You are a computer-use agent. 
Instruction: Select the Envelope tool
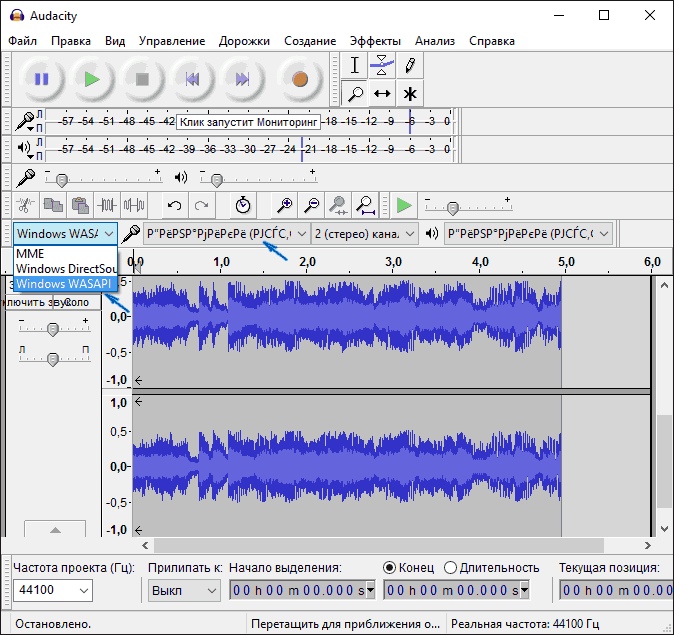click(x=382, y=66)
